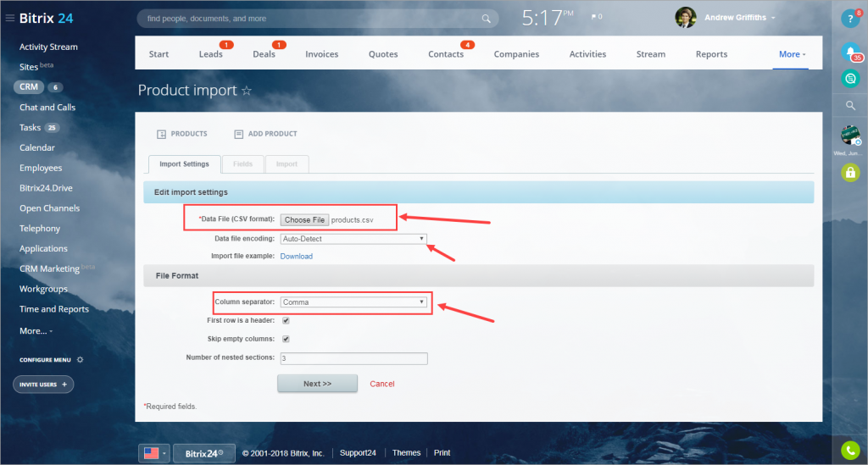
Task: Open Open Channels in sidebar
Action: (50, 208)
